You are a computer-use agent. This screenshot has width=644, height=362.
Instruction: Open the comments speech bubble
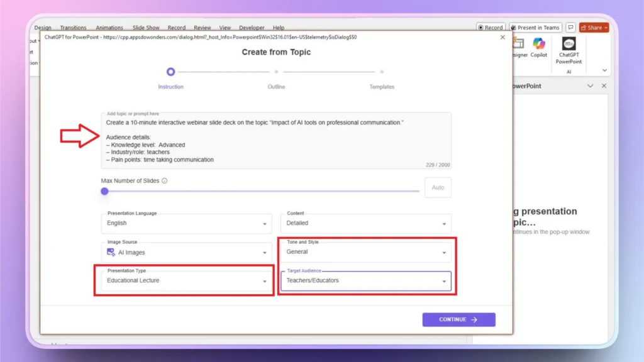pyautogui.click(x=570, y=27)
